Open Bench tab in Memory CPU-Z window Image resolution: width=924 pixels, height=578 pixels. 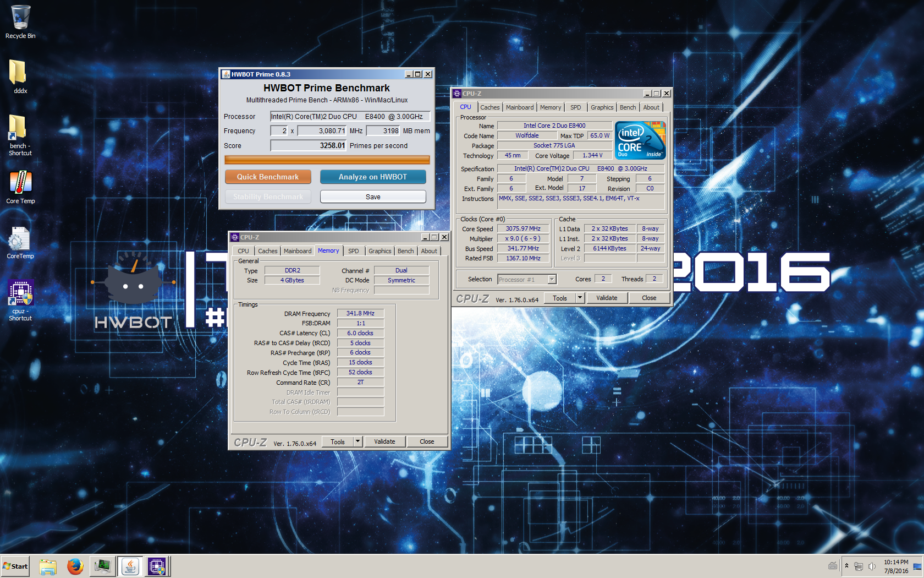[x=406, y=251]
